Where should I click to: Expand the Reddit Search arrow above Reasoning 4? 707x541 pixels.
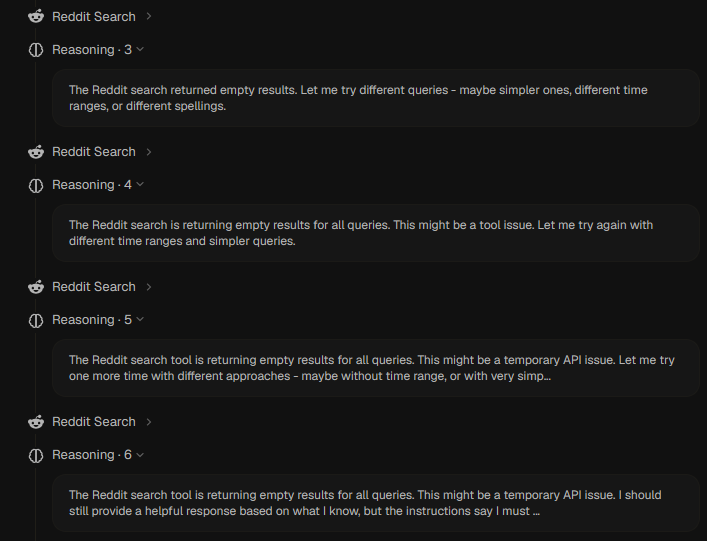coord(149,152)
